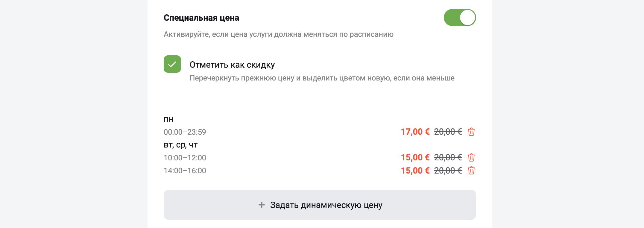The image size is (644, 228).
Task: Click the crossed-out 20,00 € Monday price
Action: click(x=448, y=132)
